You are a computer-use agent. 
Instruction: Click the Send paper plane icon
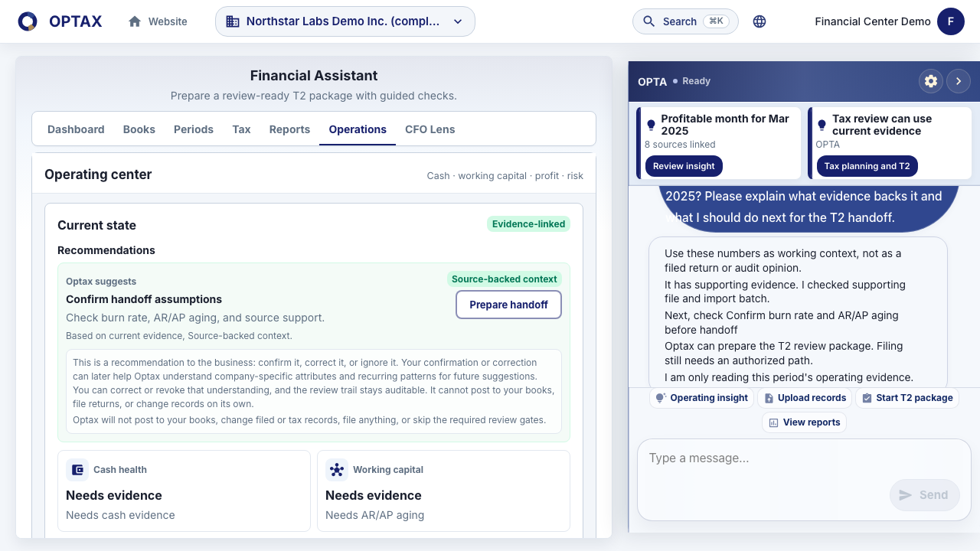click(906, 495)
